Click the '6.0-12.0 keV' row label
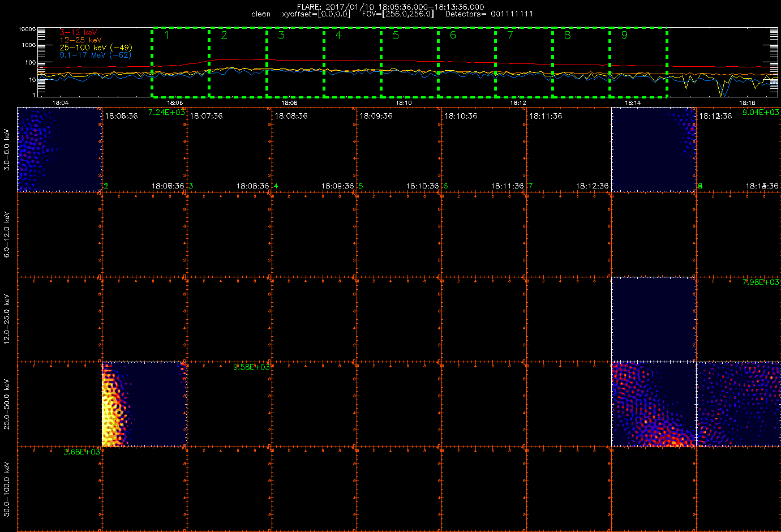 pyautogui.click(x=7, y=235)
